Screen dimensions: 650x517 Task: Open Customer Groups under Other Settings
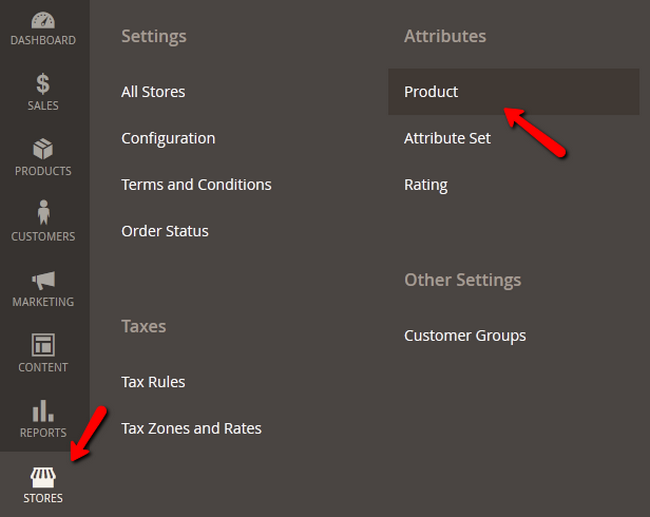(x=465, y=336)
